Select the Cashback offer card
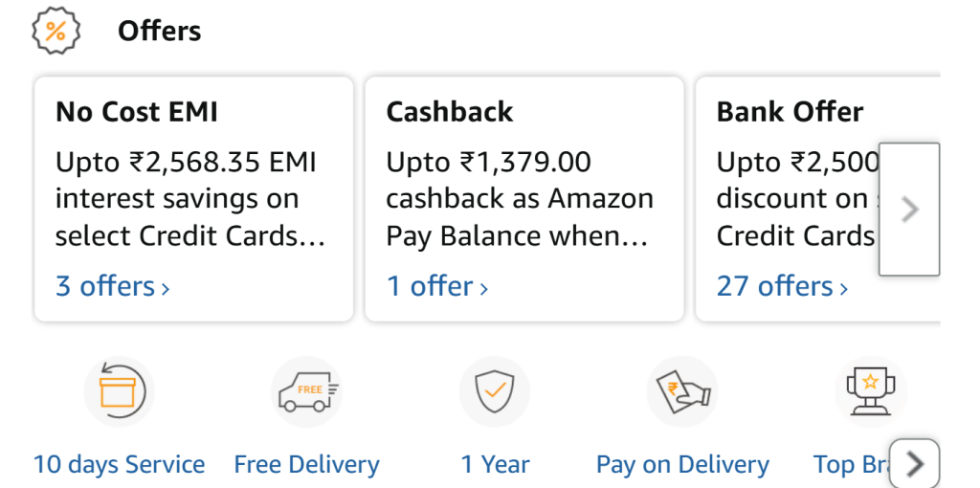The height and width of the screenshot is (488, 980). [x=524, y=199]
